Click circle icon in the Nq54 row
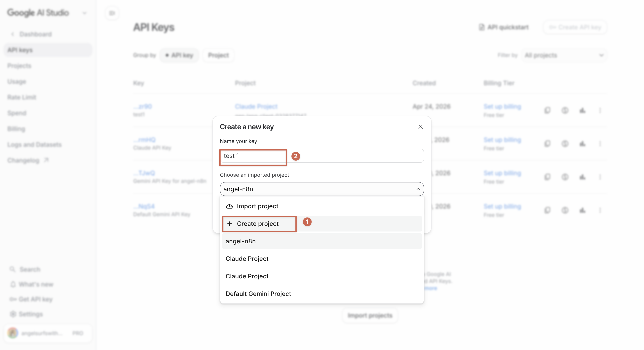This screenshot has height=350, width=644. [x=565, y=210]
